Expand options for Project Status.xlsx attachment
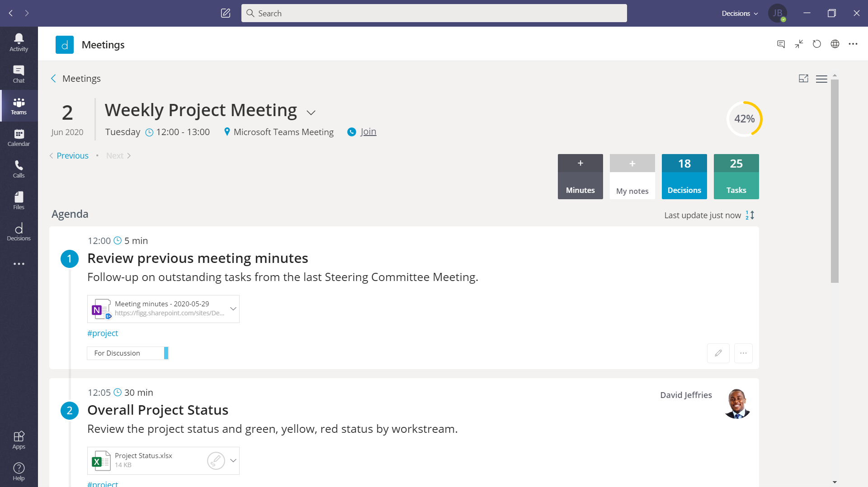The image size is (868, 487). [x=233, y=460]
